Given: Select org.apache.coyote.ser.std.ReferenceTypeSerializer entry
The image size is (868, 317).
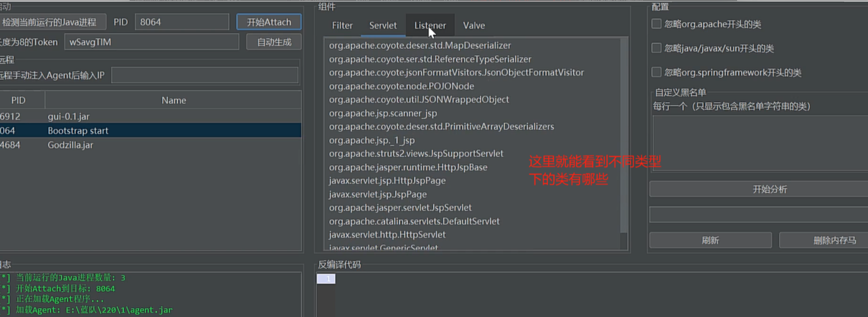Looking at the screenshot, I should point(430,59).
